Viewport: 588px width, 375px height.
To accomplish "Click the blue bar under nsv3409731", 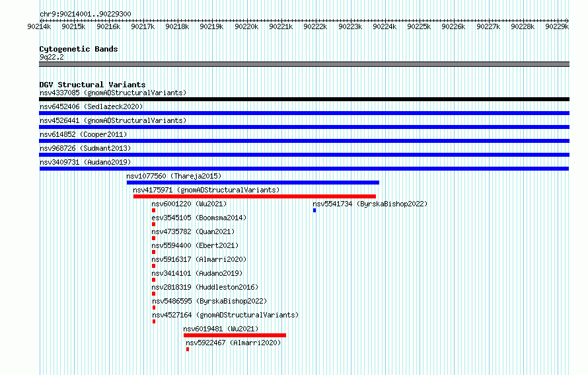I will pos(304,169).
